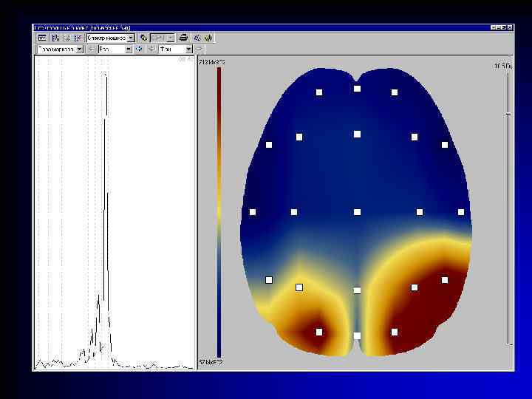Click the blue cross icon in second toolbar row

(139, 50)
